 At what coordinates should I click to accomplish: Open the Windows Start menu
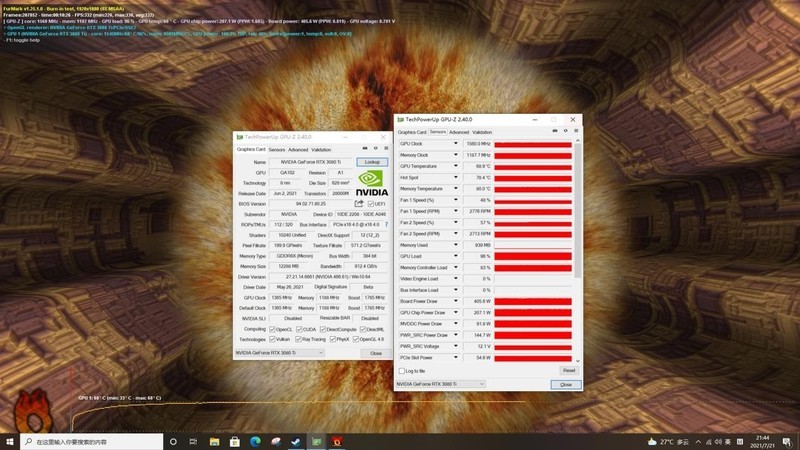pyautogui.click(x=10, y=441)
